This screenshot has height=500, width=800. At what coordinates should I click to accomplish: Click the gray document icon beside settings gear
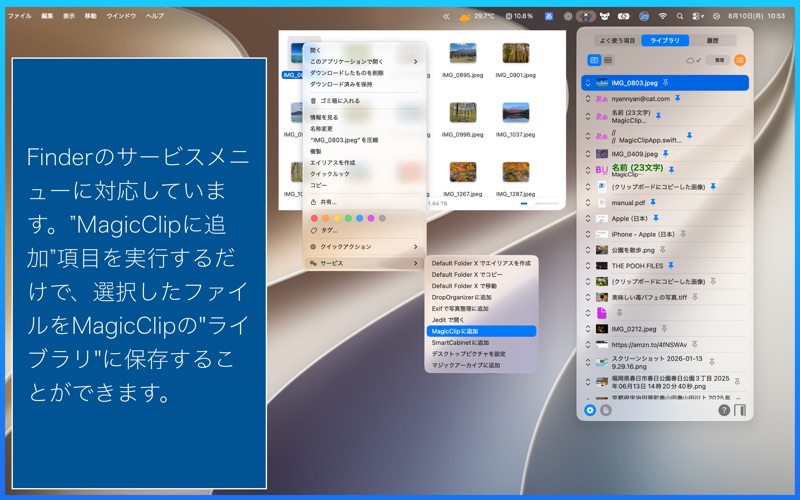(606, 410)
